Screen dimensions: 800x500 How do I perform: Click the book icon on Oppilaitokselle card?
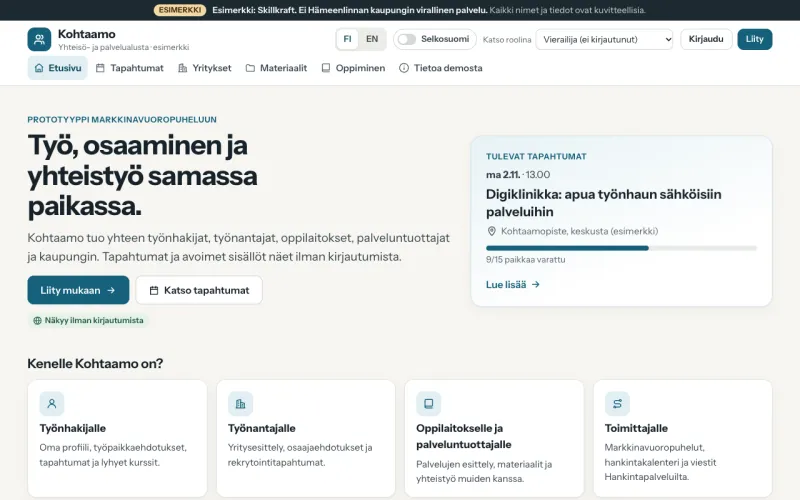(x=429, y=404)
